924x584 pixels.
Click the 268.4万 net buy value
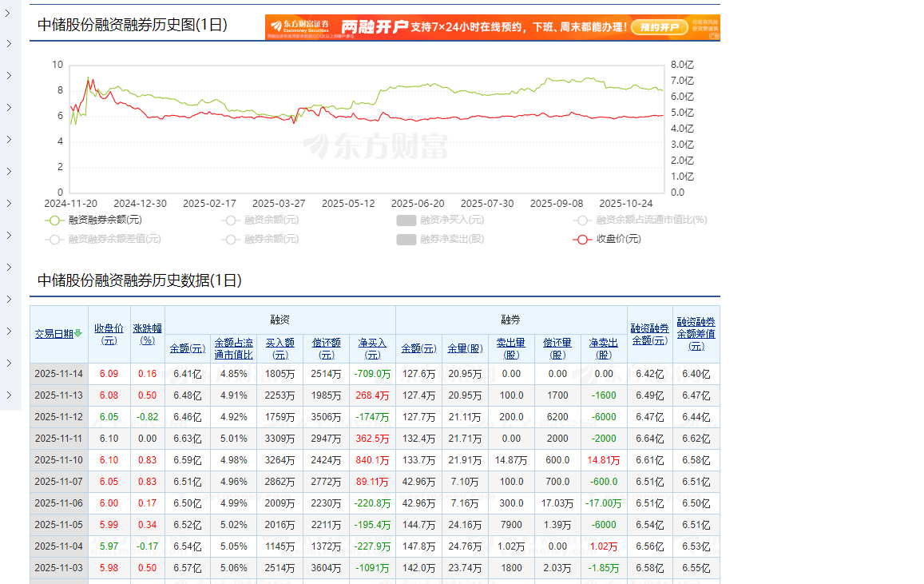coord(372,395)
